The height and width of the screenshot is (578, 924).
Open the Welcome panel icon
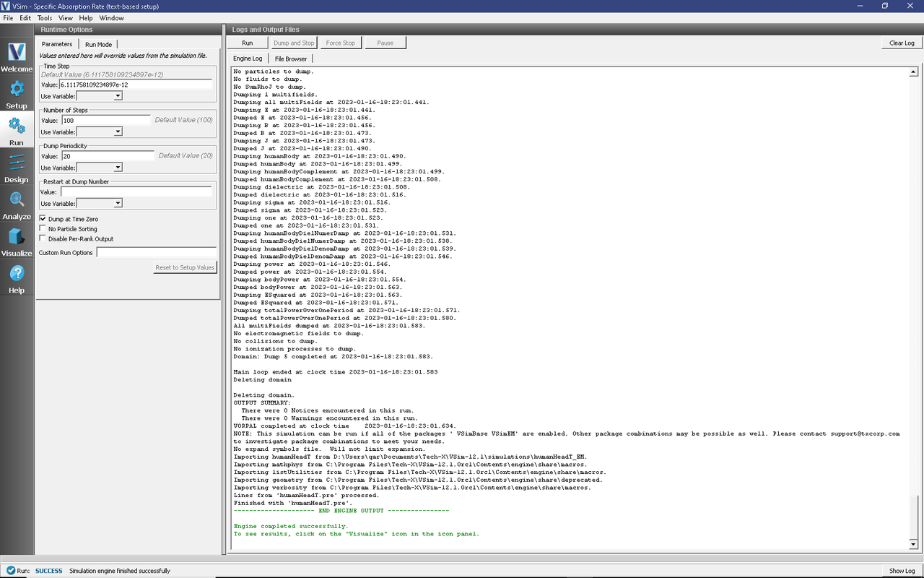tap(17, 53)
